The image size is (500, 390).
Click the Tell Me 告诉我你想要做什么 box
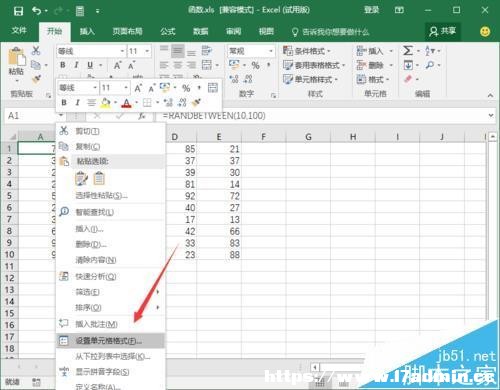click(330, 32)
